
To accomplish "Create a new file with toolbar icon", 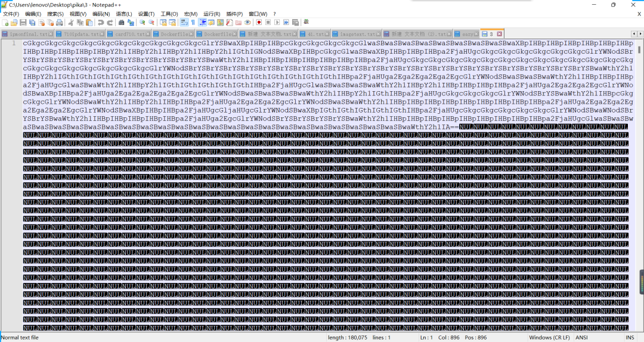I will 5,23.
